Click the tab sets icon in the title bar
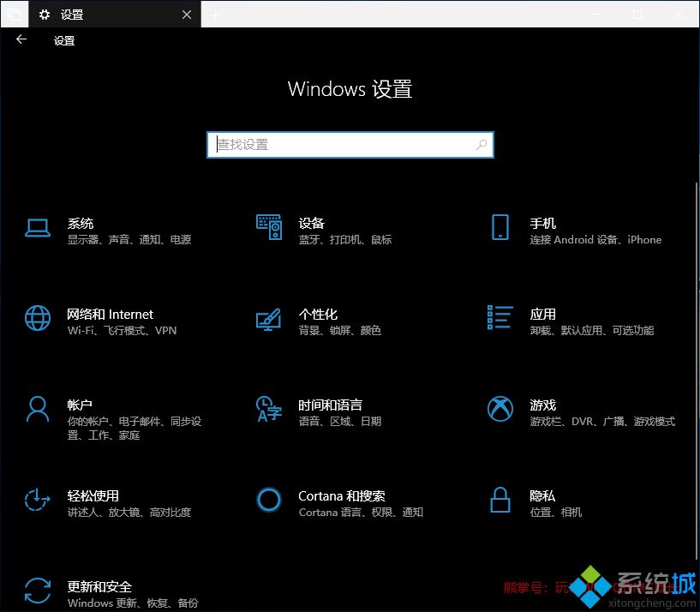This screenshot has width=700, height=612. pos(14,15)
